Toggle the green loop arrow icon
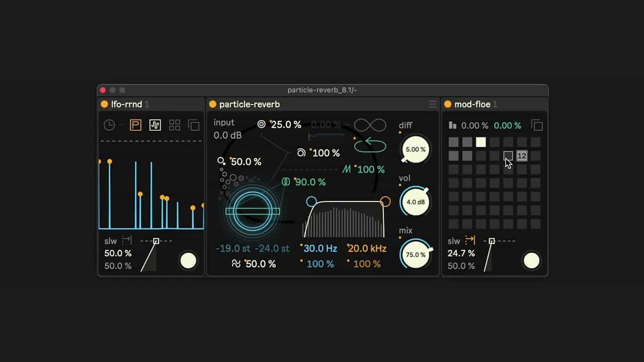The image size is (644, 362). pos(370,145)
